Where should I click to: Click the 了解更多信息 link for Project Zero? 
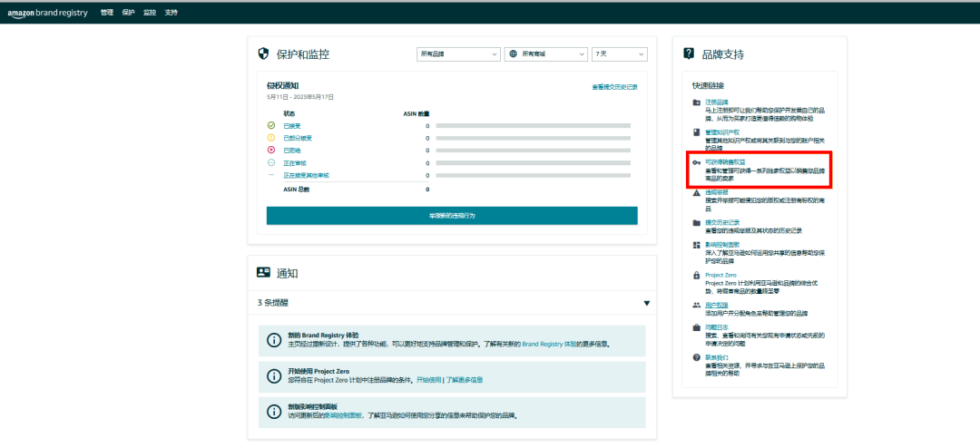click(465, 379)
